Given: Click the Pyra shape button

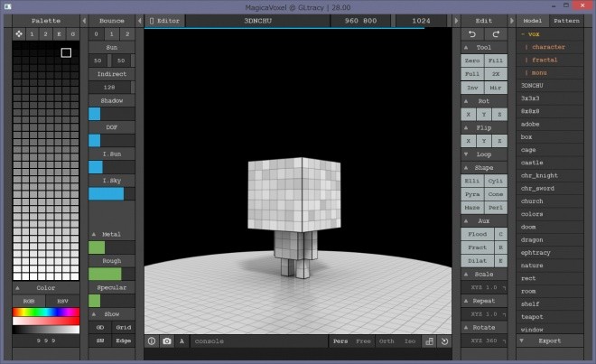Looking at the screenshot, I should 472,194.
